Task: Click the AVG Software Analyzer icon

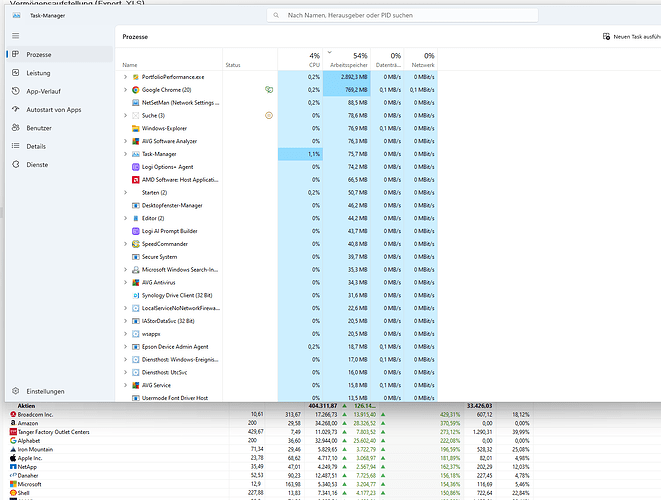Action: tap(136, 141)
